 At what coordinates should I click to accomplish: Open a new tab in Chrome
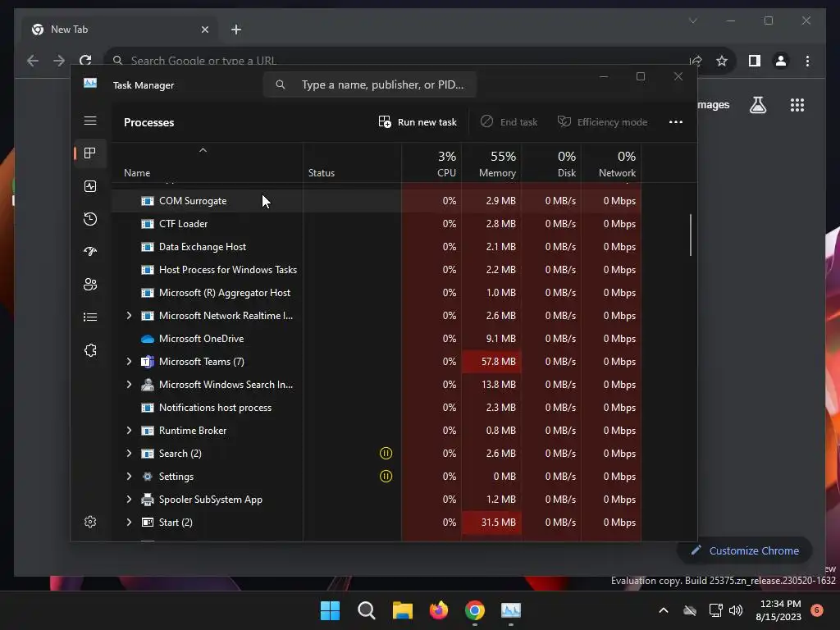click(x=236, y=30)
